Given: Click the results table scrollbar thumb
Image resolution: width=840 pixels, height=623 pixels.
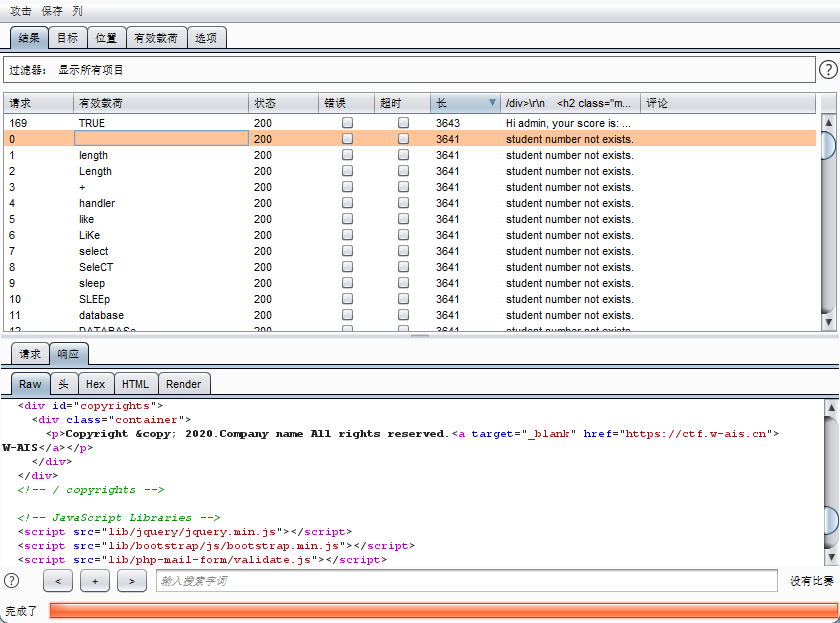Looking at the screenshot, I should click(828, 145).
